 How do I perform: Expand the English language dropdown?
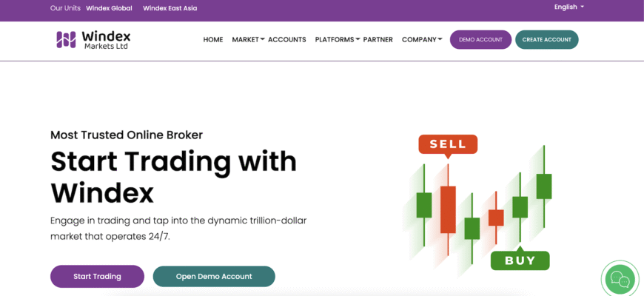568,7
